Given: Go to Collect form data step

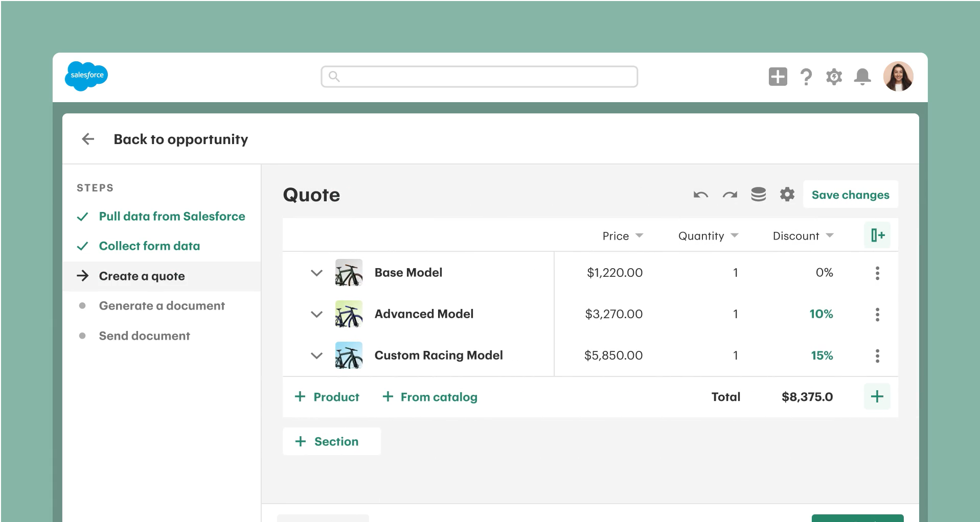Looking at the screenshot, I should click(139, 246).
